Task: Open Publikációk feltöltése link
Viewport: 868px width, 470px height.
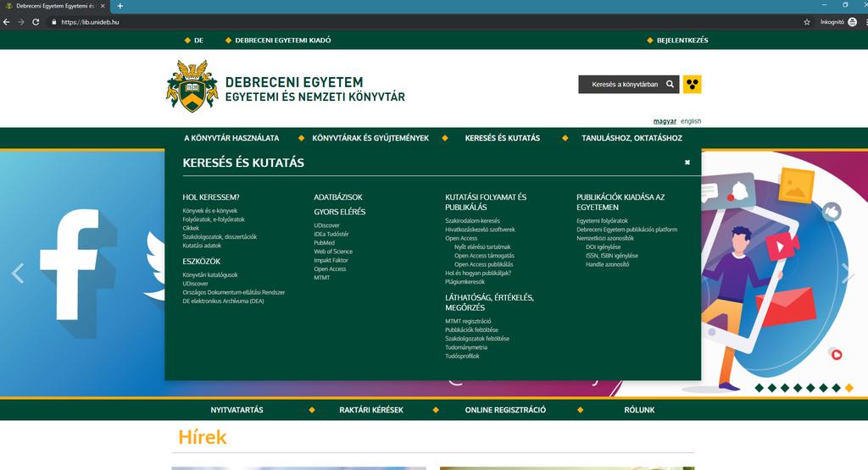Action: [x=471, y=330]
